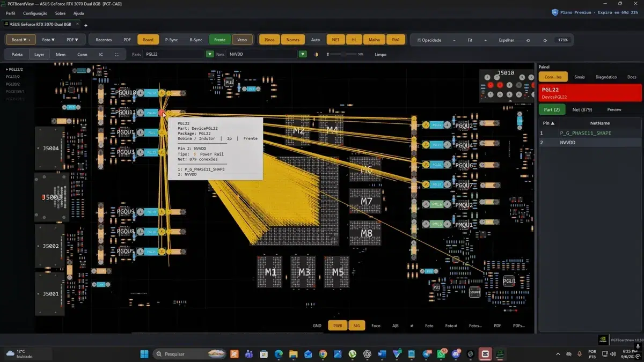Viewport: 644px width, 362px height.
Task: Toggle the Verso side view
Action: click(x=242, y=40)
